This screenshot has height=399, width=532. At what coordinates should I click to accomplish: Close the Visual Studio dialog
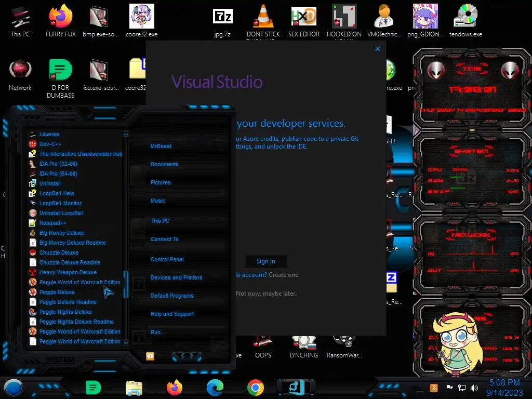(378, 49)
